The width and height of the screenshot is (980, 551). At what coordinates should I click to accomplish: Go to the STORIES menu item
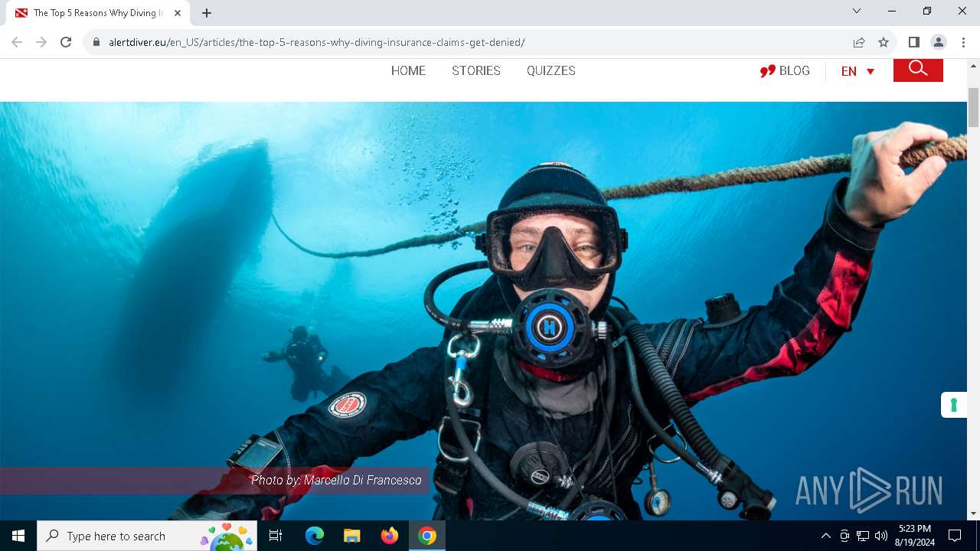[x=476, y=70]
